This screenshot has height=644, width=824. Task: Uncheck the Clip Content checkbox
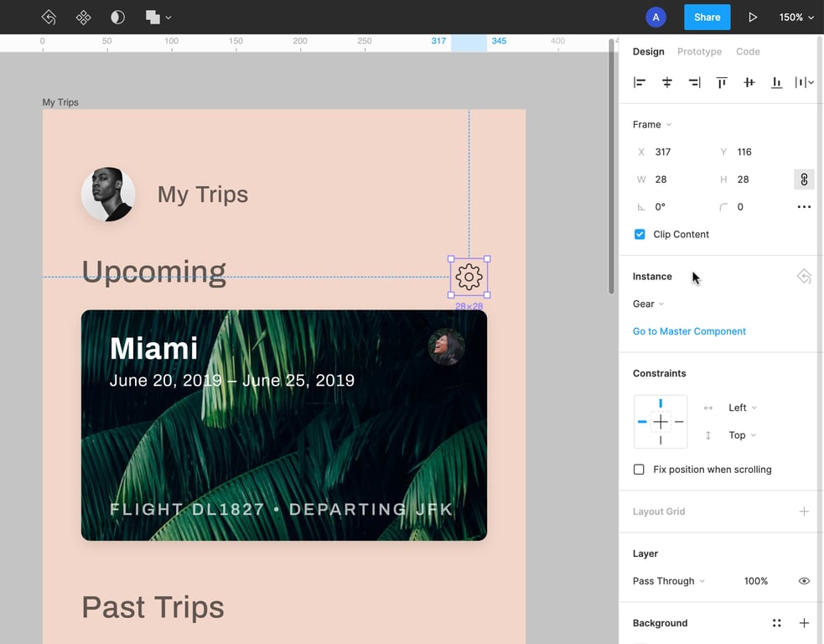tap(640, 235)
